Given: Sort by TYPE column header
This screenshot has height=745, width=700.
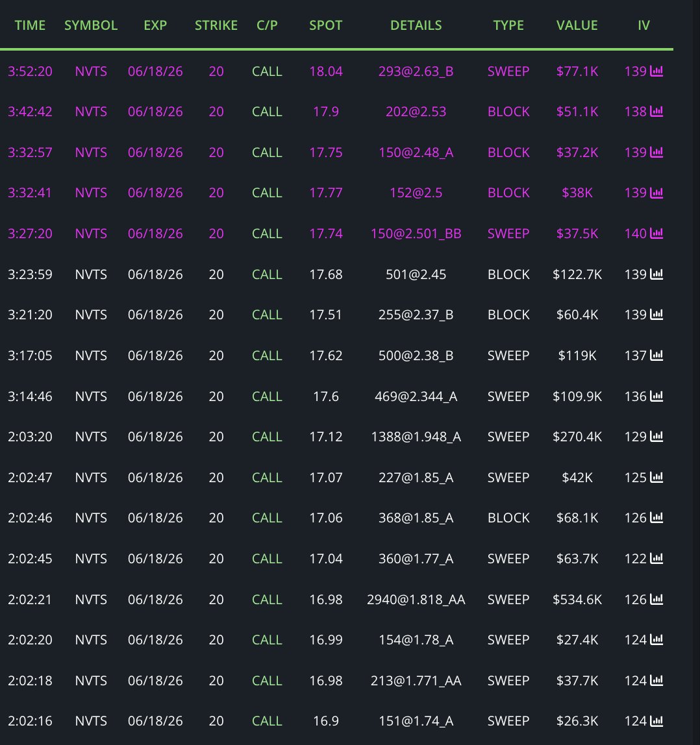Looking at the screenshot, I should tap(508, 25).
